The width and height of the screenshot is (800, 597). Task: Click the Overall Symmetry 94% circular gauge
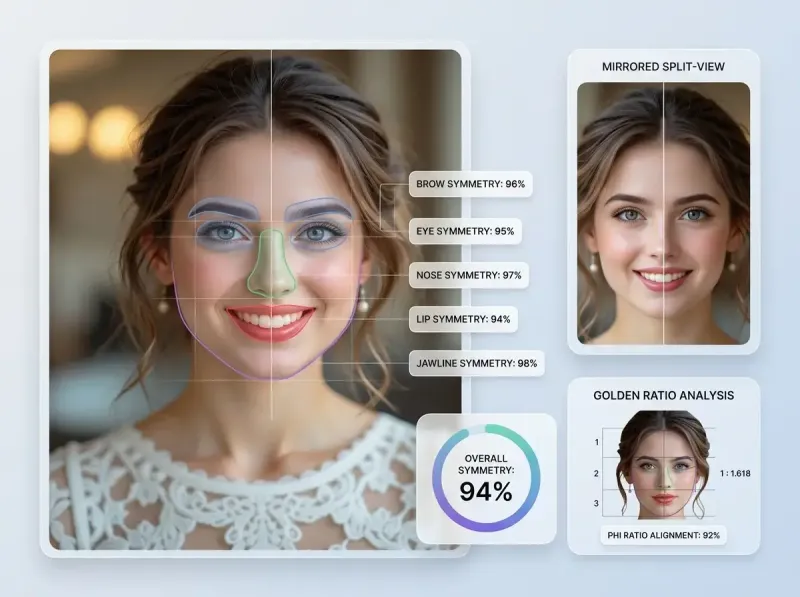486,478
